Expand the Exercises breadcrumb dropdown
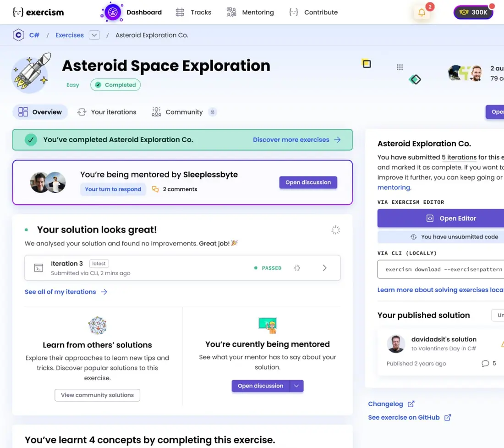Screen dimensions: 504x448 point(94,35)
